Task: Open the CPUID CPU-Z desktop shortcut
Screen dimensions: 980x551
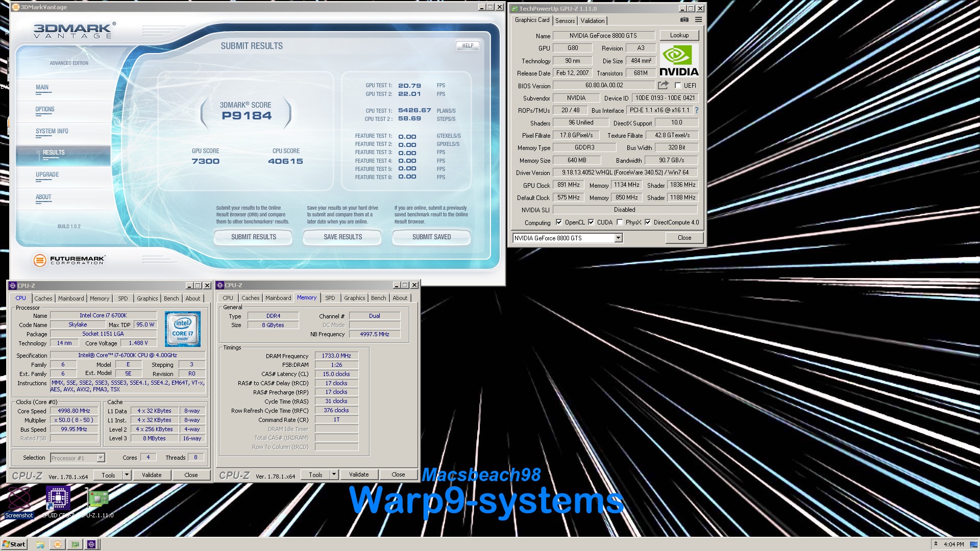Action: click(58, 503)
